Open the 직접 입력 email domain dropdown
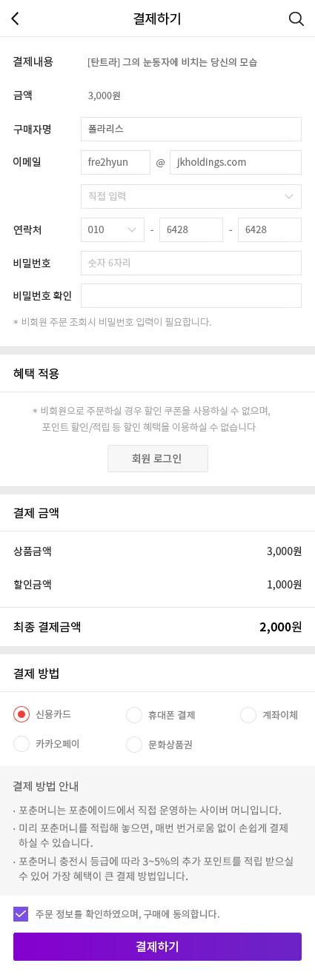The image size is (315, 980). pos(191,196)
